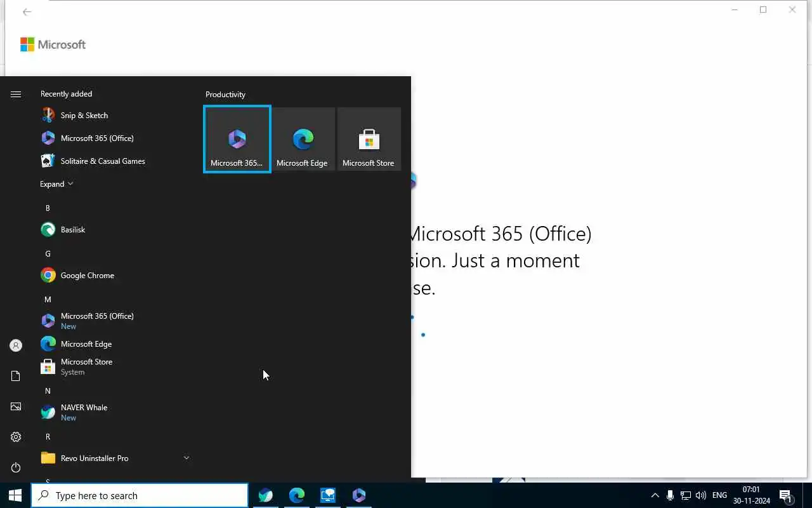Focus the Type here to search box

[x=140, y=495]
